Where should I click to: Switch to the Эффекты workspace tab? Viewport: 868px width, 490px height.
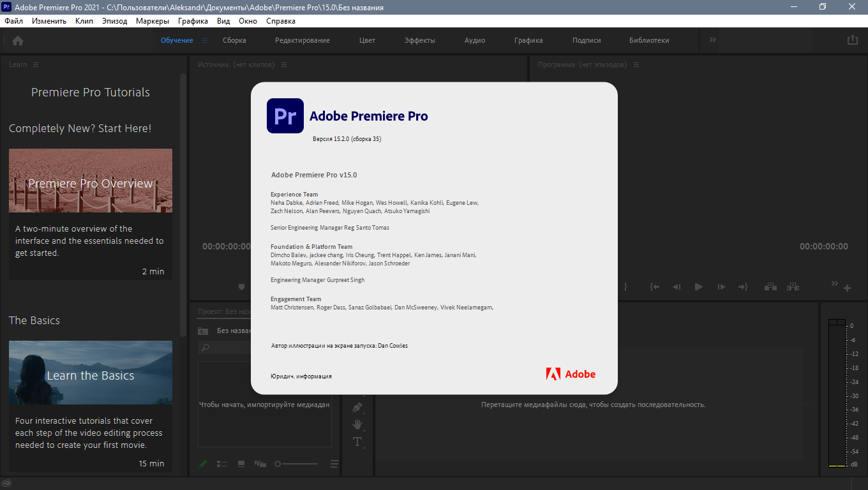[419, 40]
